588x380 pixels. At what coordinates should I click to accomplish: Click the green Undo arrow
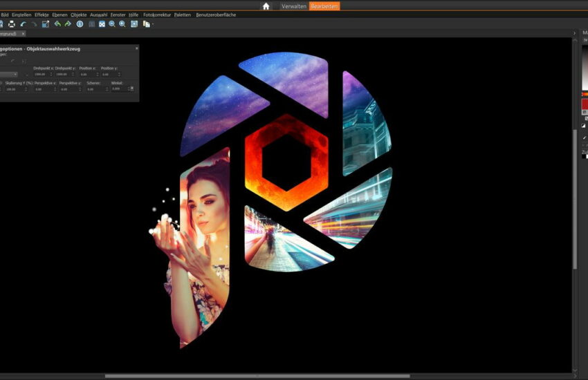click(57, 24)
